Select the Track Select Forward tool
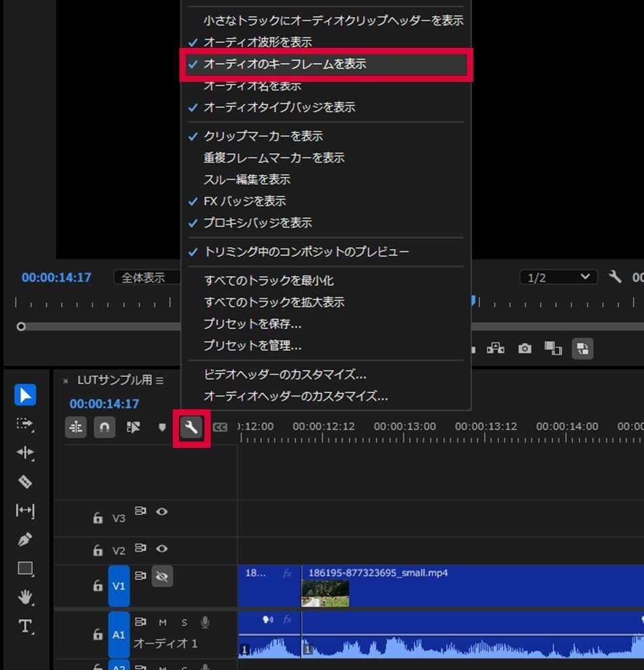The width and height of the screenshot is (644, 670). [25, 425]
